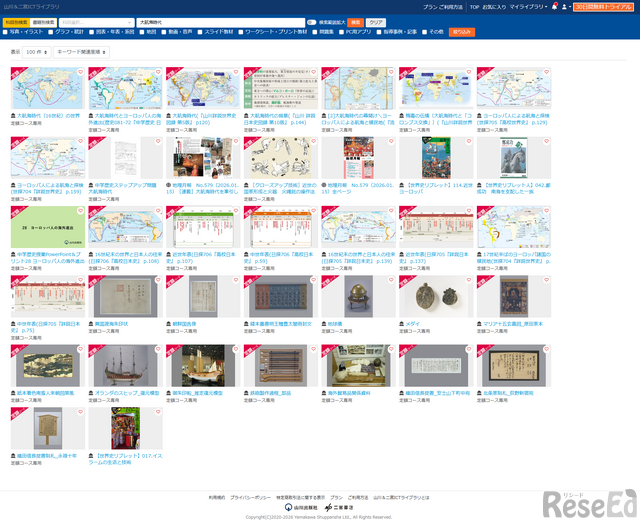This screenshot has height=520, width=640.
Task: Click heart icon on 地球月報 No.579 連載 item
Action: click(234, 142)
